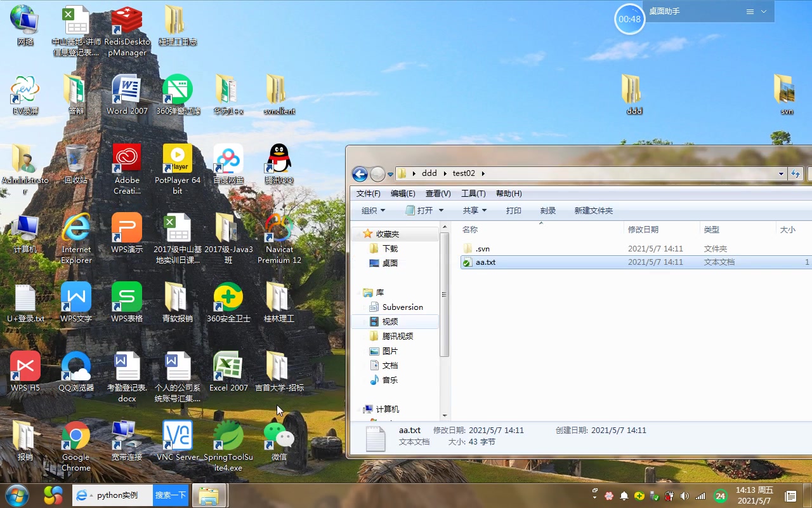Click the 搜索一下 button in taskbar
Viewport: 812px width, 508px height.
(171, 495)
